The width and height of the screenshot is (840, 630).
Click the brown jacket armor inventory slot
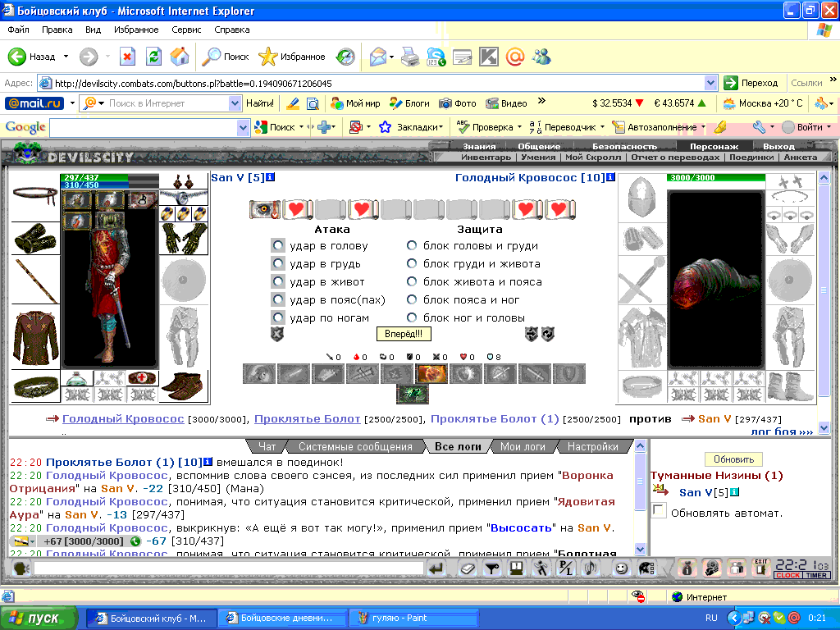(x=36, y=338)
